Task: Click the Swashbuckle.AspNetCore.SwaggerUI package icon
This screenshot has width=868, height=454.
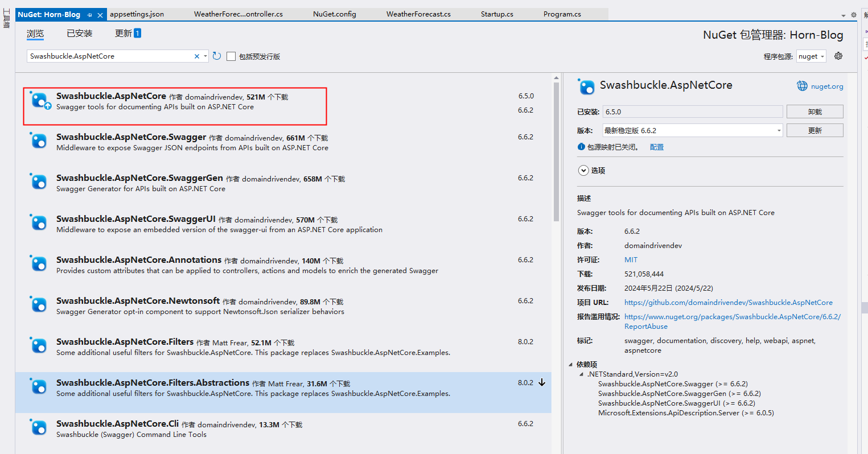Action: 39,223
